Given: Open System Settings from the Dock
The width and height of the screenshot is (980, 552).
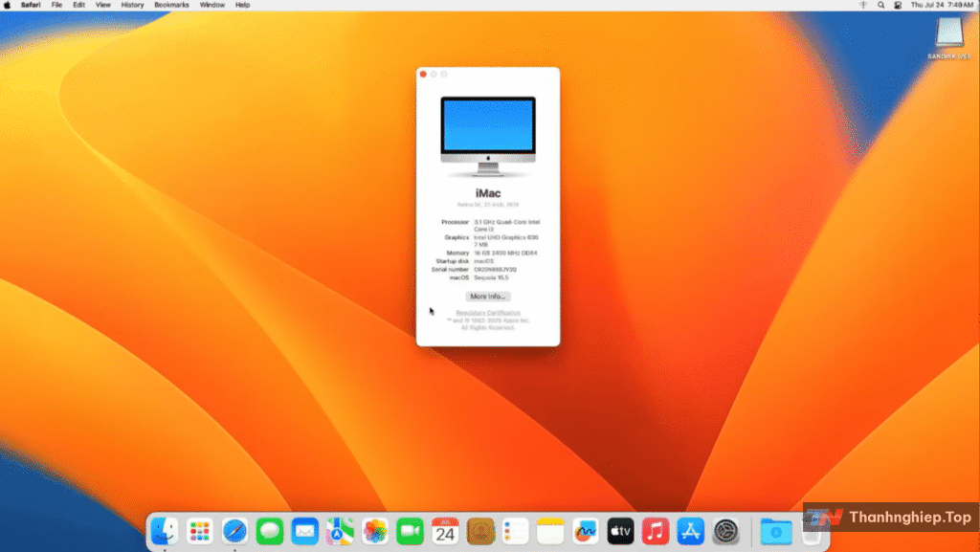Looking at the screenshot, I should point(725,531).
